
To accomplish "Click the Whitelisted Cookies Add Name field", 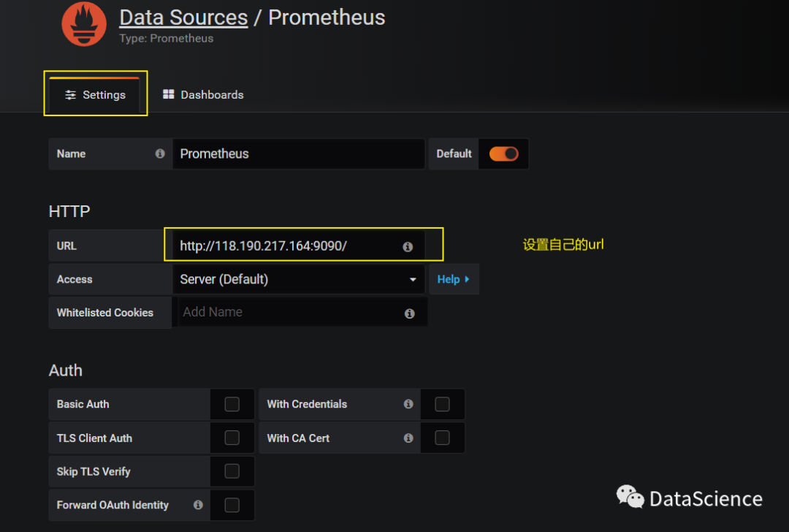I will click(x=289, y=312).
